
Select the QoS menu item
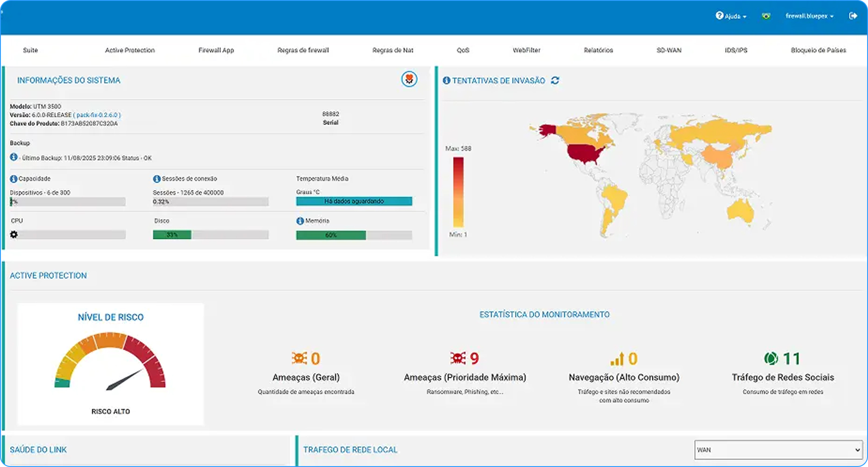(x=463, y=50)
